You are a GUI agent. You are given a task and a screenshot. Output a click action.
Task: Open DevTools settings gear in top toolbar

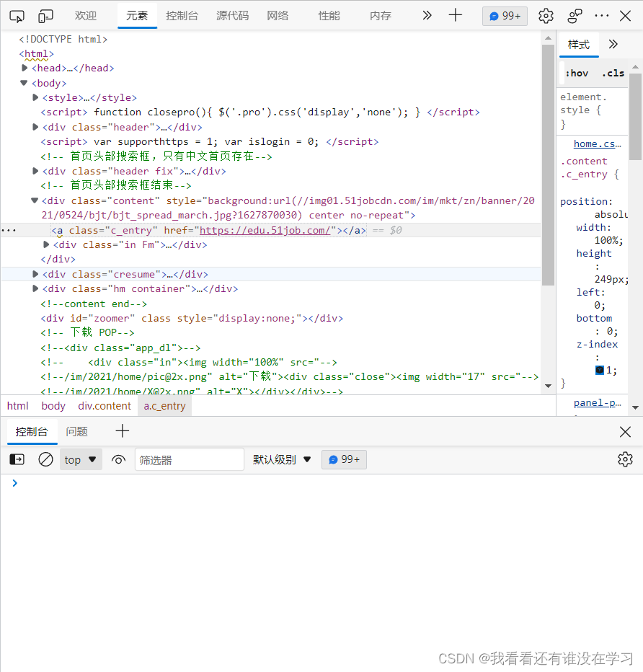[x=546, y=16]
